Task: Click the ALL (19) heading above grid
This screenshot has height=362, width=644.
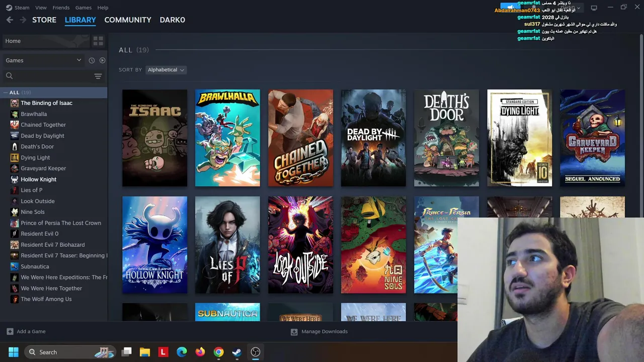Action: (x=134, y=50)
